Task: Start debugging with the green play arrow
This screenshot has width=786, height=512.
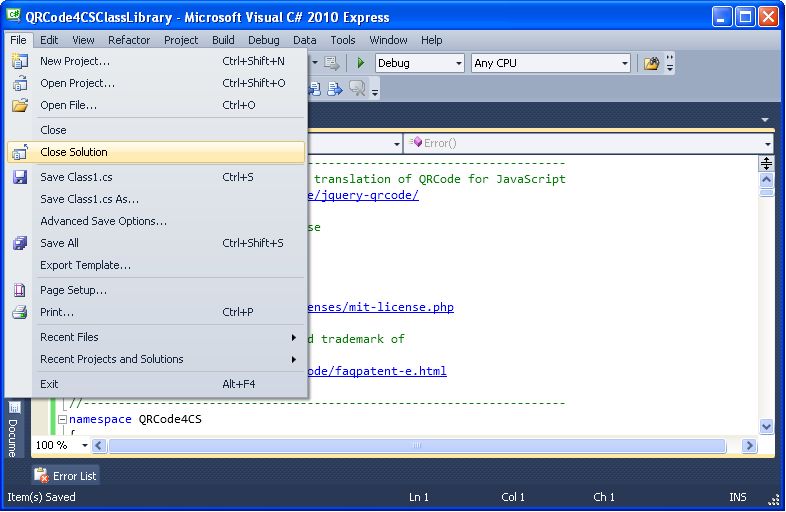Action: click(x=360, y=63)
